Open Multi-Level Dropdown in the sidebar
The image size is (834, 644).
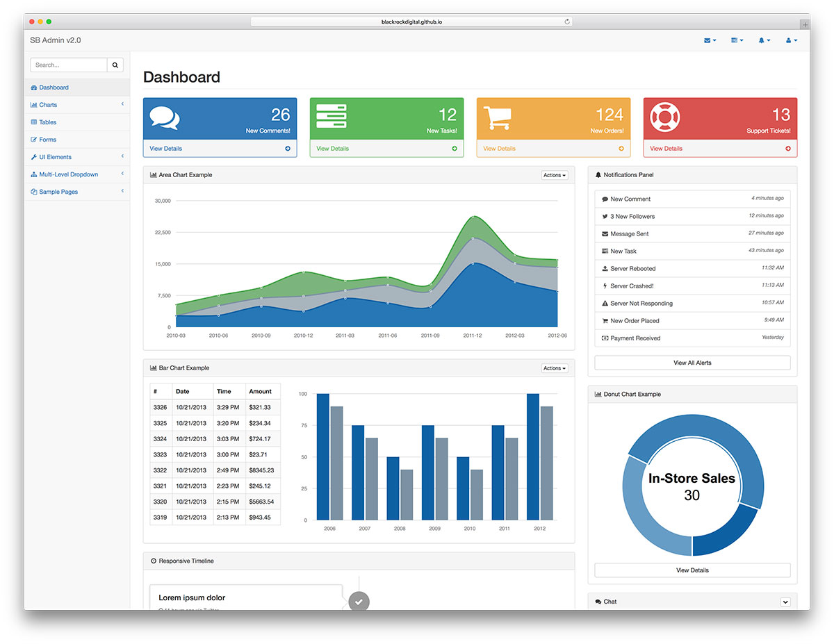(x=68, y=174)
